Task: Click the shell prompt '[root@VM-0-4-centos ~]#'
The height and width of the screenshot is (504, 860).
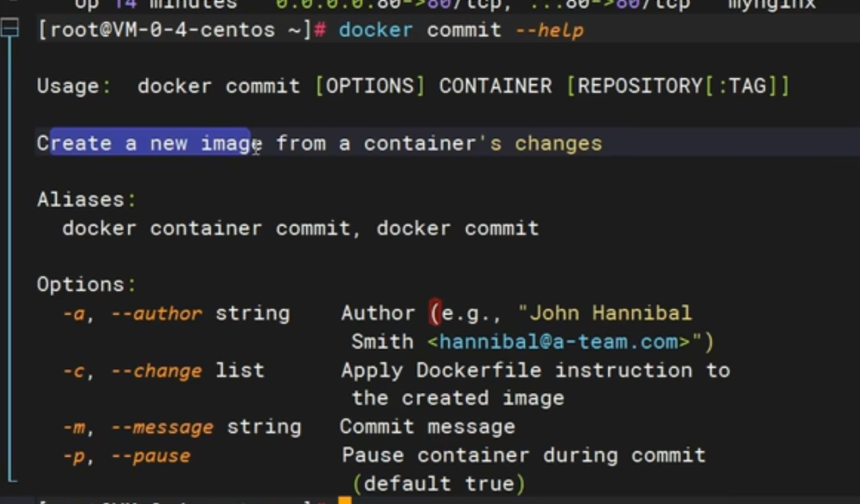Action: (x=182, y=30)
